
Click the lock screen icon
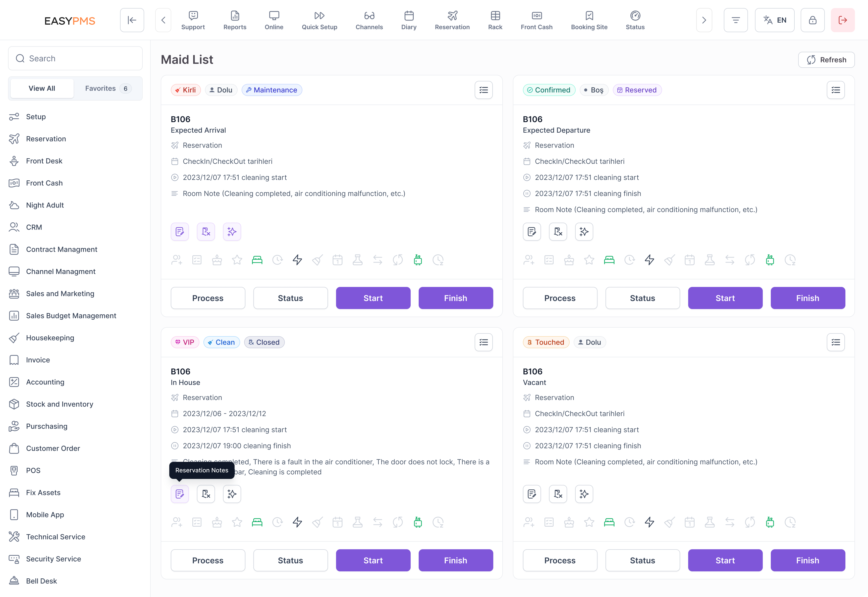point(812,20)
